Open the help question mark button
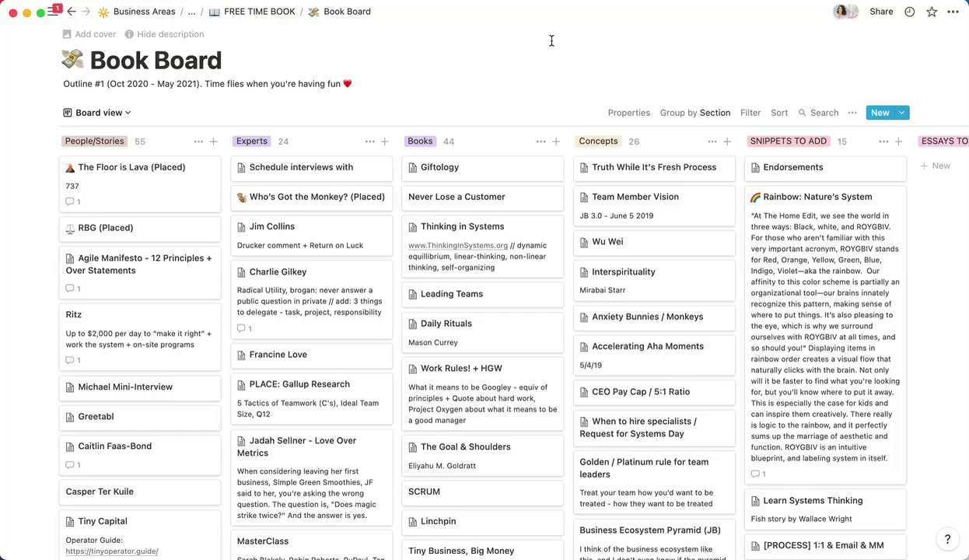This screenshot has height=560, width=969. (x=947, y=538)
